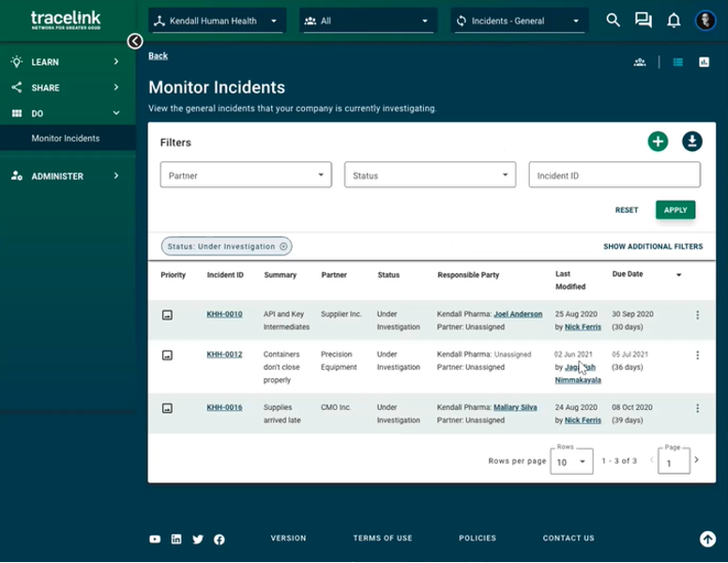Click priority icon for KHH-0010

[167, 315]
